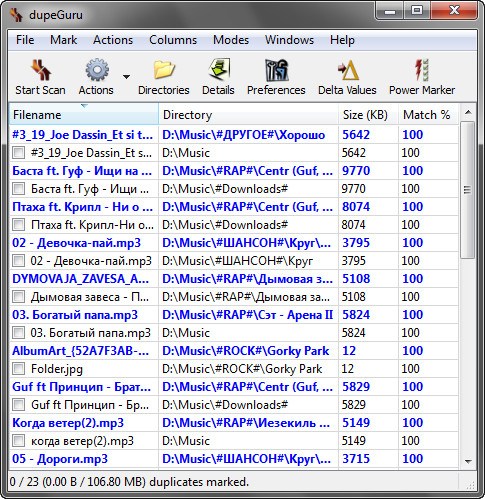Tick the checkbox for когда ветер(2).mp3
Screen dimensions: 485x499
pos(18,441)
